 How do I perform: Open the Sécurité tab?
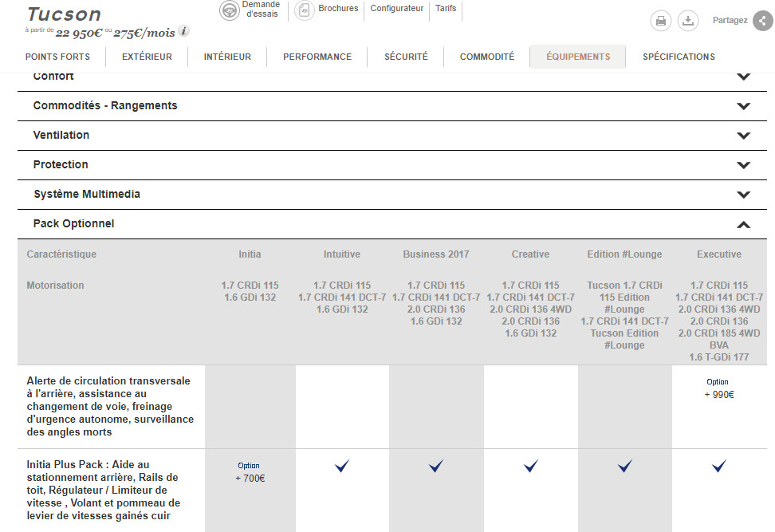pos(406,57)
